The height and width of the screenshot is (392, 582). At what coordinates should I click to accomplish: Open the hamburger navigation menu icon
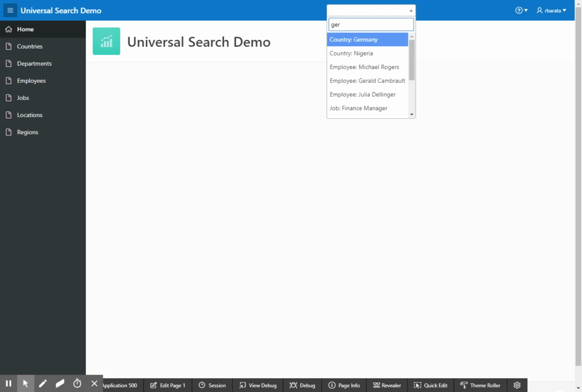point(9,10)
